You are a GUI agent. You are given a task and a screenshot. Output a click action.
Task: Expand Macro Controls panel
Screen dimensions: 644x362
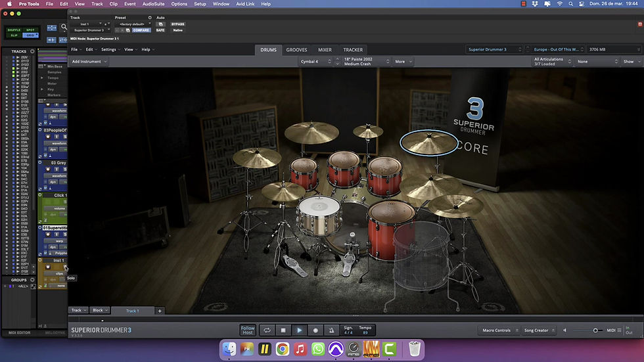tap(500, 330)
